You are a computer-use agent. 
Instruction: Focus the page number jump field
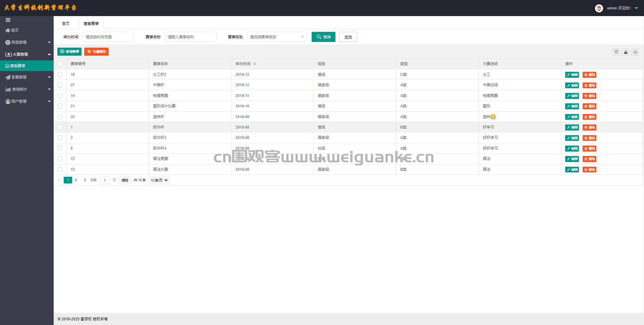[105, 180]
